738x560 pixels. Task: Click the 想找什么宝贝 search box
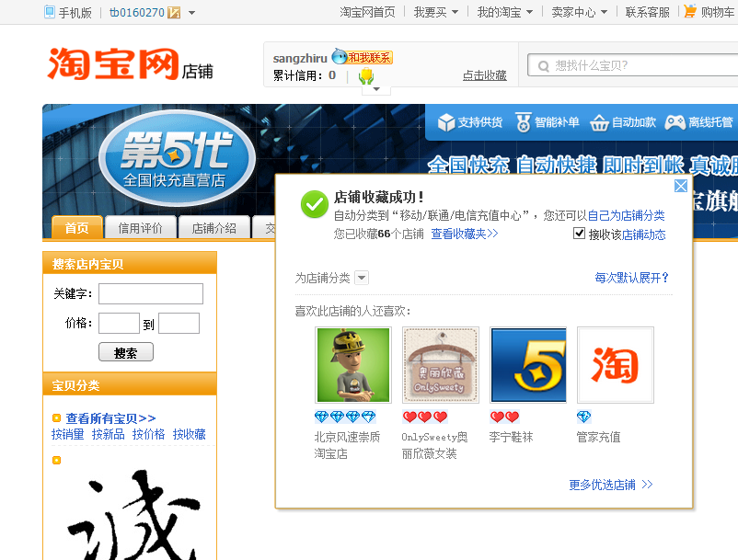pyautogui.click(x=633, y=65)
